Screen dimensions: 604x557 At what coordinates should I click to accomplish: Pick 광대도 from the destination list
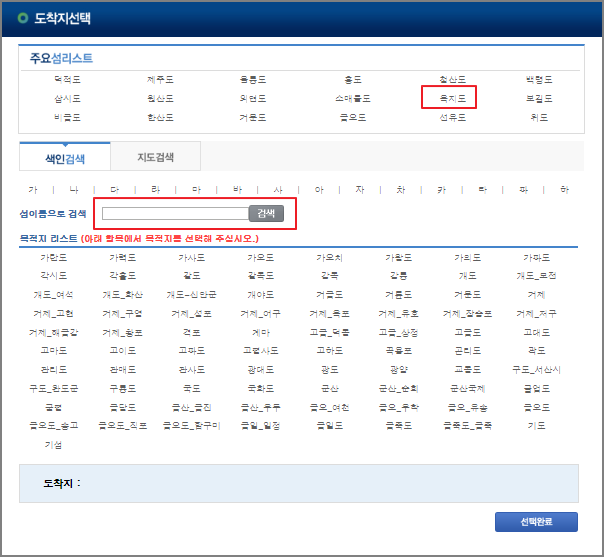[261, 369]
